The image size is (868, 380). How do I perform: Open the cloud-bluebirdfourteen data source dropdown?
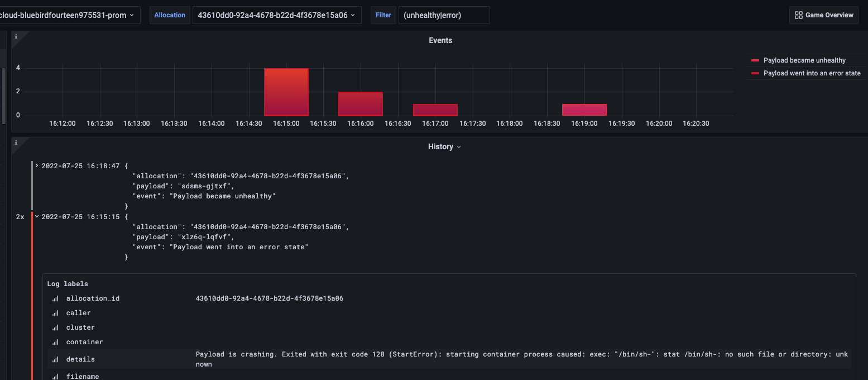(x=68, y=15)
